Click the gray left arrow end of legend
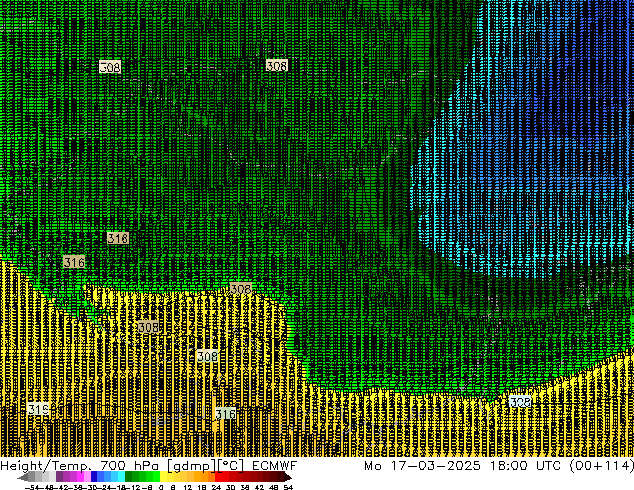Image resolution: width=634 pixels, height=490 pixels. click(x=22, y=476)
